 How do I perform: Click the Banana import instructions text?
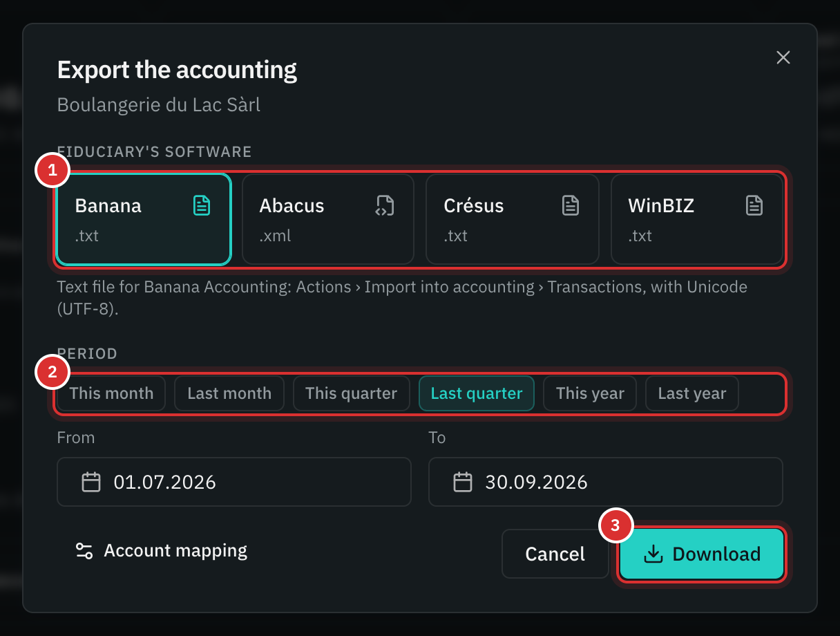[x=402, y=297]
